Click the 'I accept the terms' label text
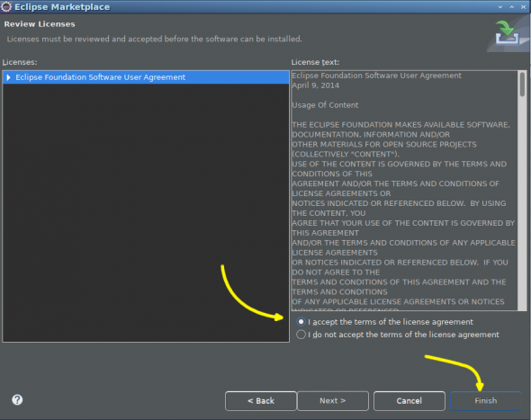The width and height of the screenshot is (531, 420). pyautogui.click(x=391, y=322)
